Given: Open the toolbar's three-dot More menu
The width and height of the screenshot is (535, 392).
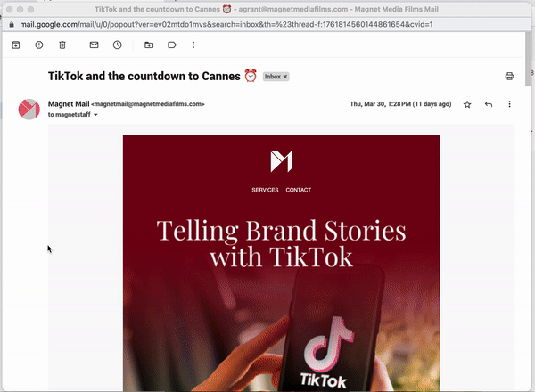Looking at the screenshot, I should (194, 45).
